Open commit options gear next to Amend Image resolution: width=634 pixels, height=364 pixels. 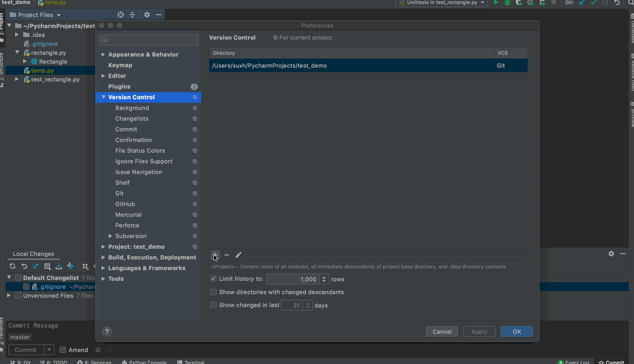tap(98, 350)
